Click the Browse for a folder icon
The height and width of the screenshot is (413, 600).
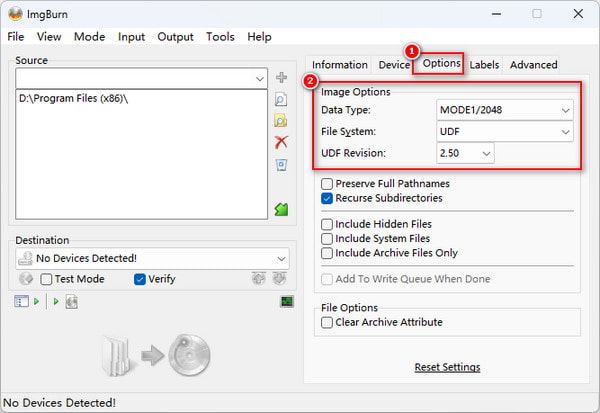coord(281,120)
